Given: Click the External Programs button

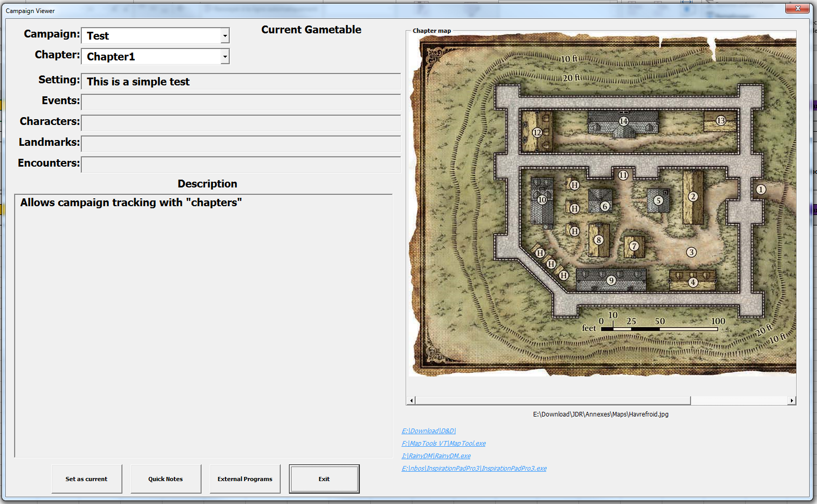Looking at the screenshot, I should tap(245, 479).
